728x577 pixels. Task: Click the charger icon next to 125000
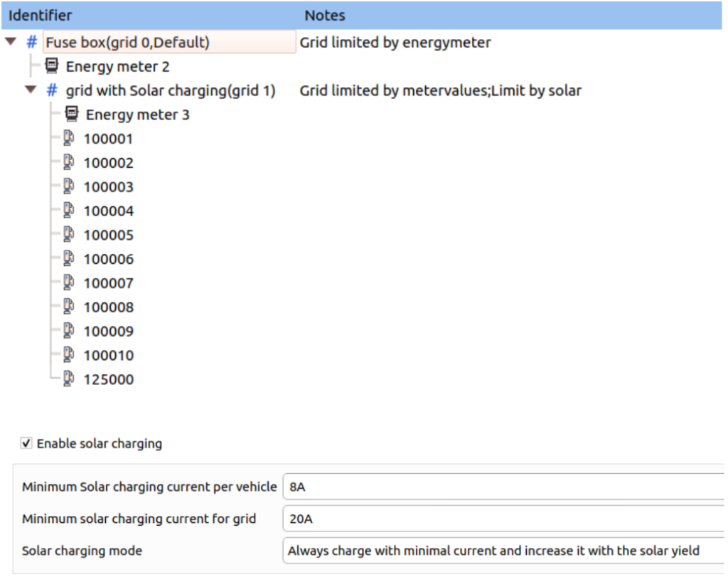68,379
